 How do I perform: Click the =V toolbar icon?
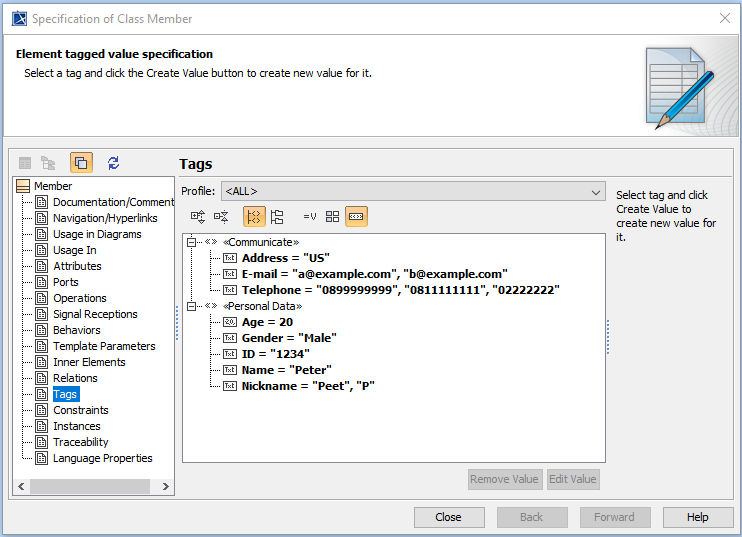[x=309, y=217]
